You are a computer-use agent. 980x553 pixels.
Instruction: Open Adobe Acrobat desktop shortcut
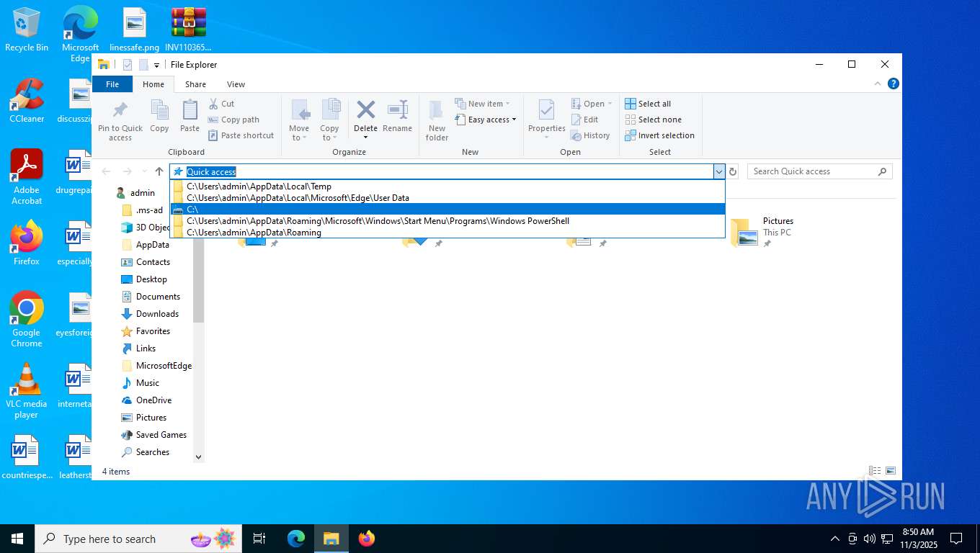pos(27,177)
